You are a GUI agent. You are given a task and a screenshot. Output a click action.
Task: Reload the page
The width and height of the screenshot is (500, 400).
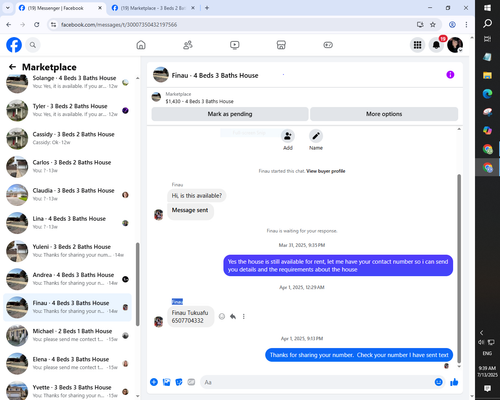37,25
